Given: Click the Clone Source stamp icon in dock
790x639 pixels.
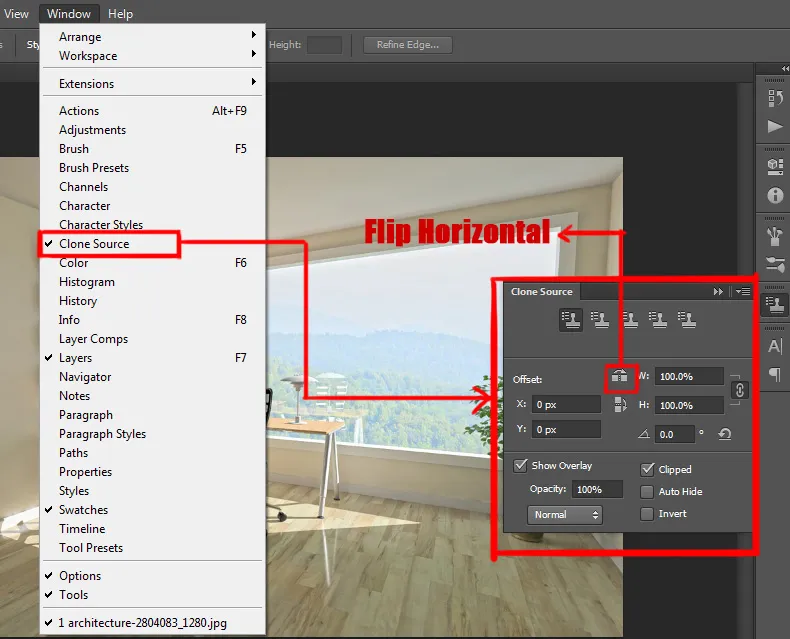Looking at the screenshot, I should pyautogui.click(x=775, y=304).
